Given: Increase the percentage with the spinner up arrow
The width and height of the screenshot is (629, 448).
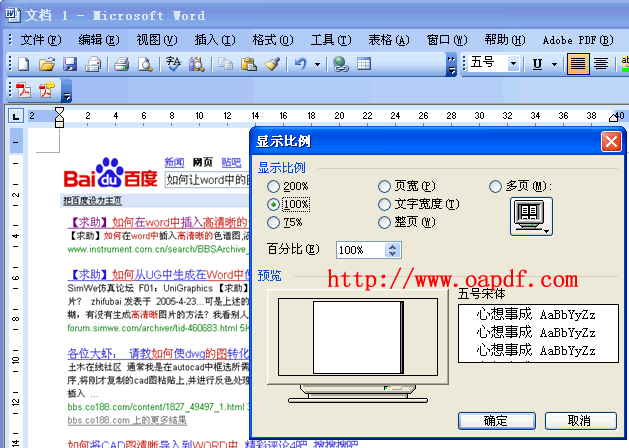Looking at the screenshot, I should tap(393, 246).
